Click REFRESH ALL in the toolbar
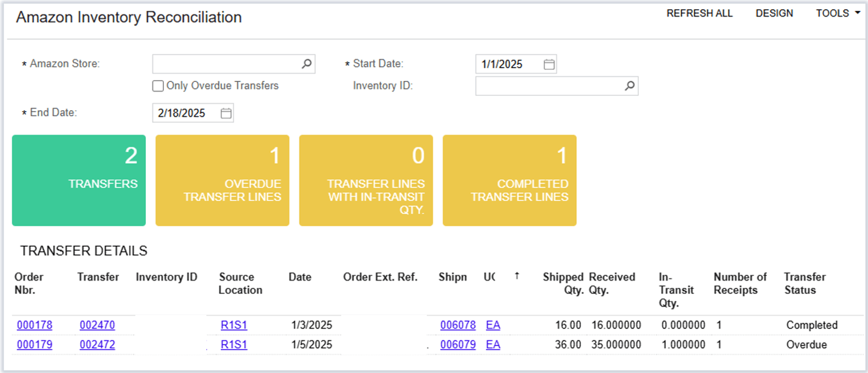 [x=699, y=13]
